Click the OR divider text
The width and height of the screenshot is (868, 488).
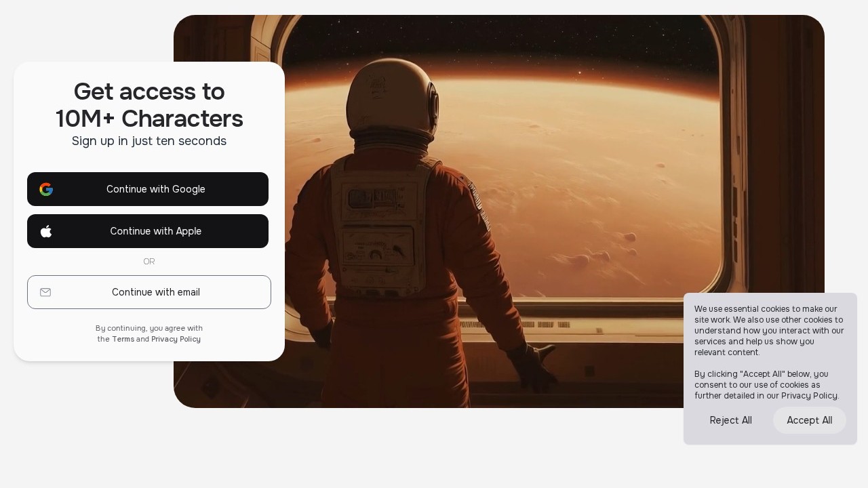(x=149, y=262)
